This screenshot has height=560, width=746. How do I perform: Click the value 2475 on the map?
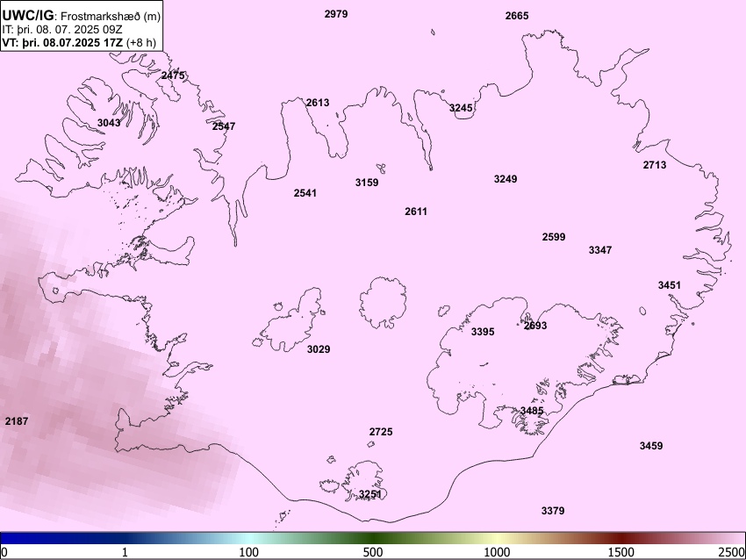[173, 75]
